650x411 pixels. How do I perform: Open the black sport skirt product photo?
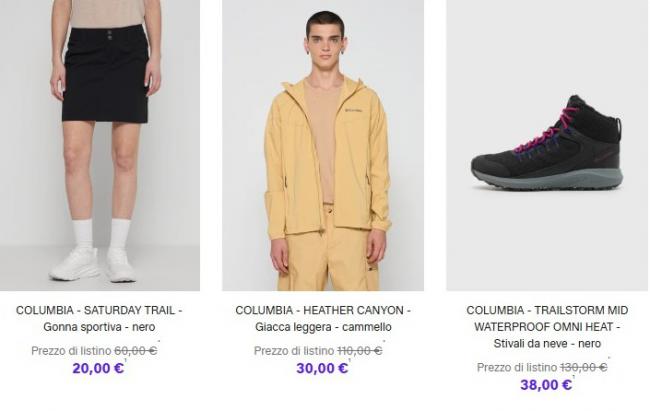(x=100, y=145)
